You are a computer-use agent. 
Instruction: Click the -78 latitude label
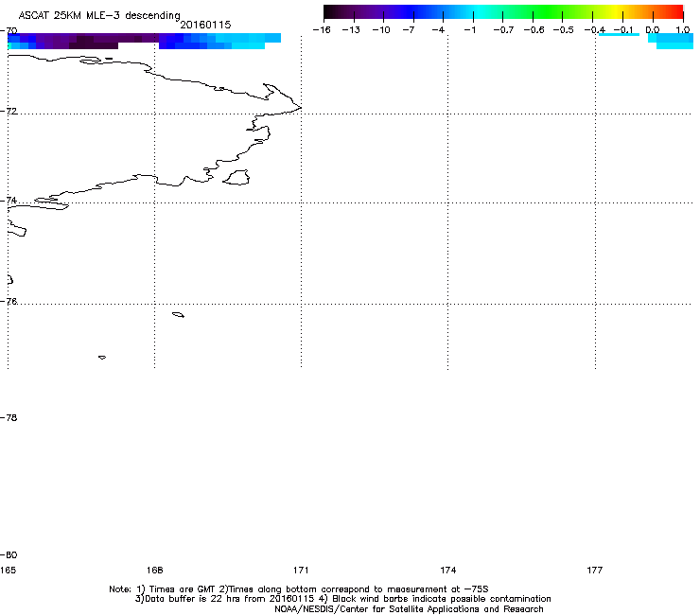[9, 418]
